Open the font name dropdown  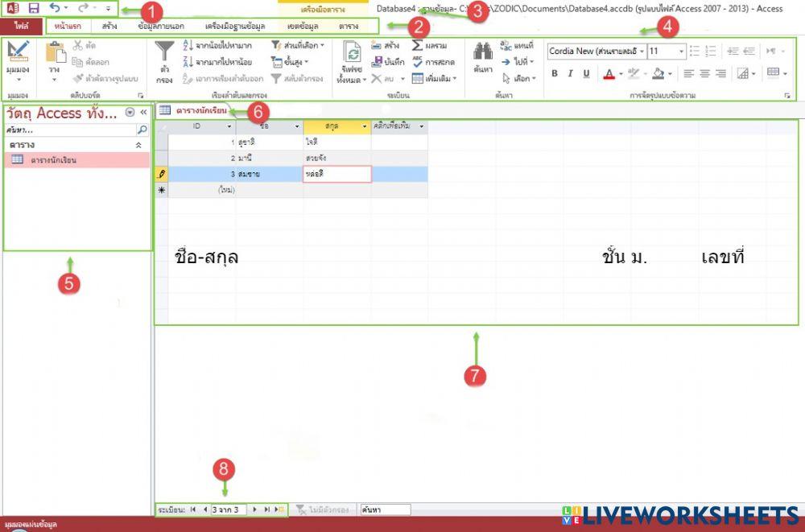642,51
